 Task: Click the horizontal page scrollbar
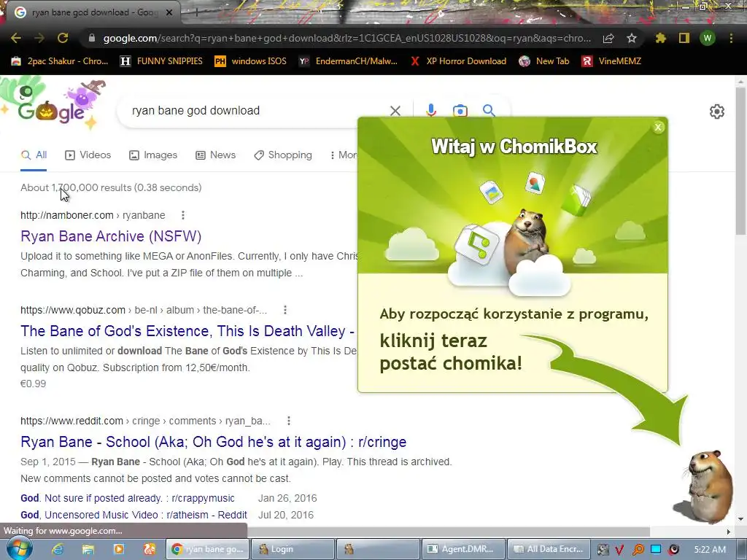[x=448, y=531]
